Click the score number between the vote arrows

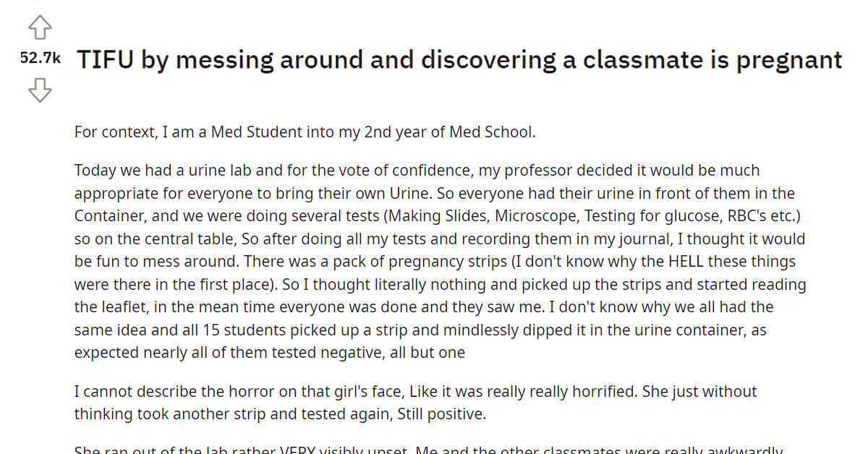(x=40, y=59)
